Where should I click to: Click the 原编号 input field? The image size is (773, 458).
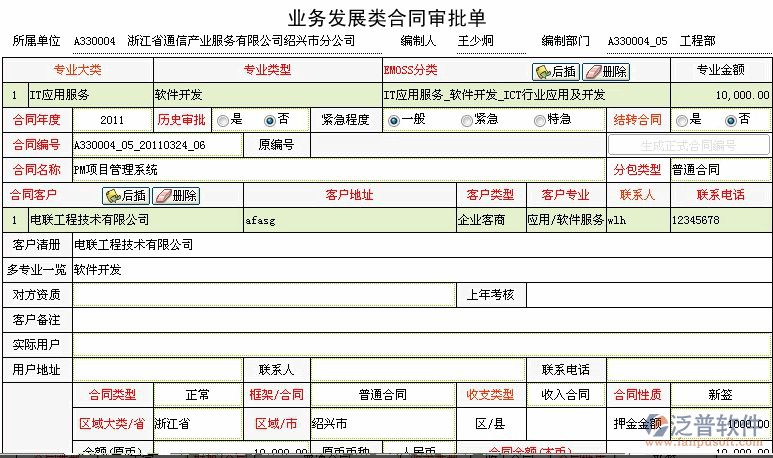click(455, 145)
